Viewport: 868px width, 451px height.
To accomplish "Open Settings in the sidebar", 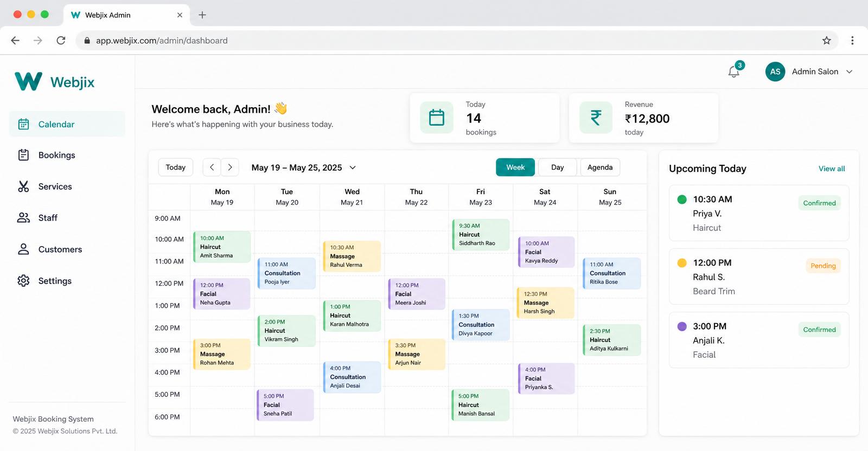I will tap(67, 281).
